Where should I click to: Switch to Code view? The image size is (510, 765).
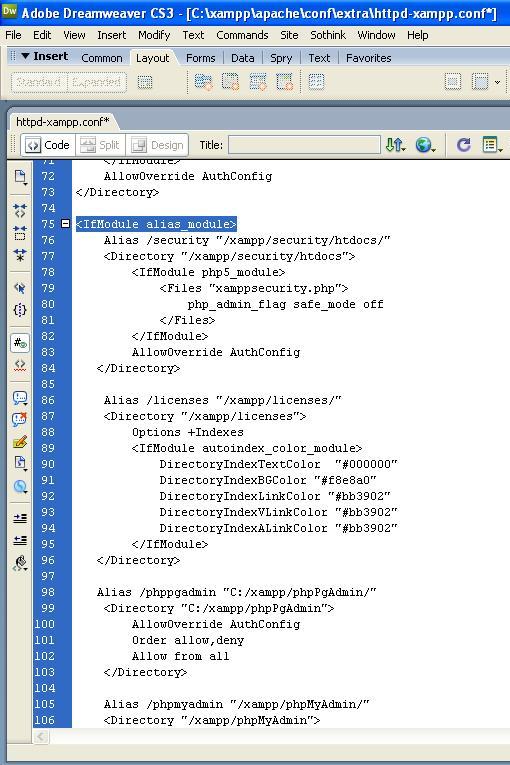[x=48, y=145]
